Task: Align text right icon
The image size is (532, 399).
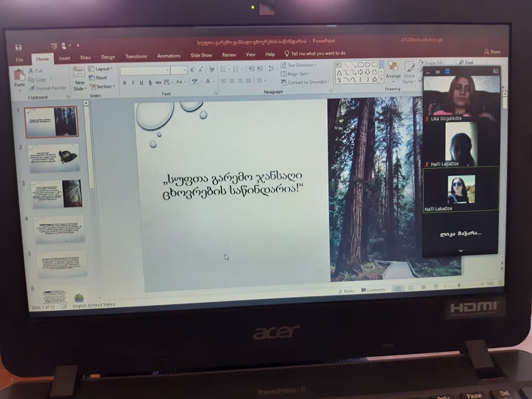Action: click(240, 81)
